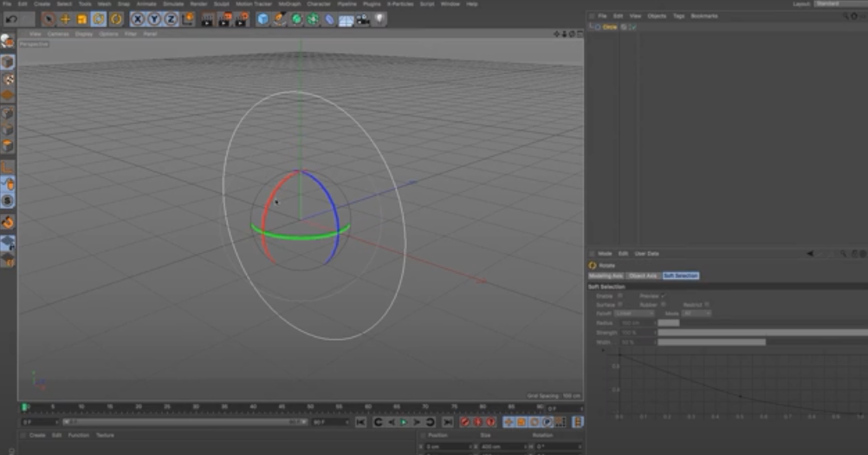
Task: Select the Live Selection arrow tool
Action: 49,19
